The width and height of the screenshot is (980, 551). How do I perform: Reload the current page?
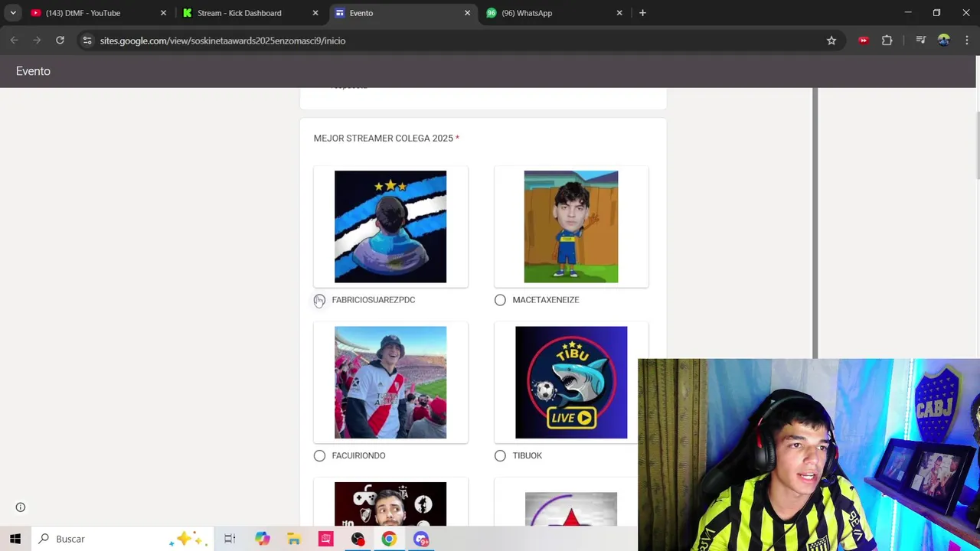pyautogui.click(x=60, y=41)
